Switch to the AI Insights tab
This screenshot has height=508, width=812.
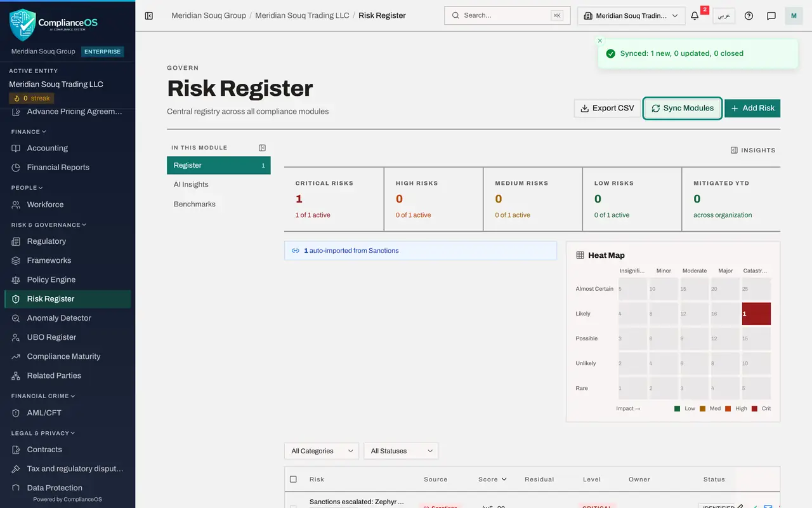pyautogui.click(x=219, y=185)
